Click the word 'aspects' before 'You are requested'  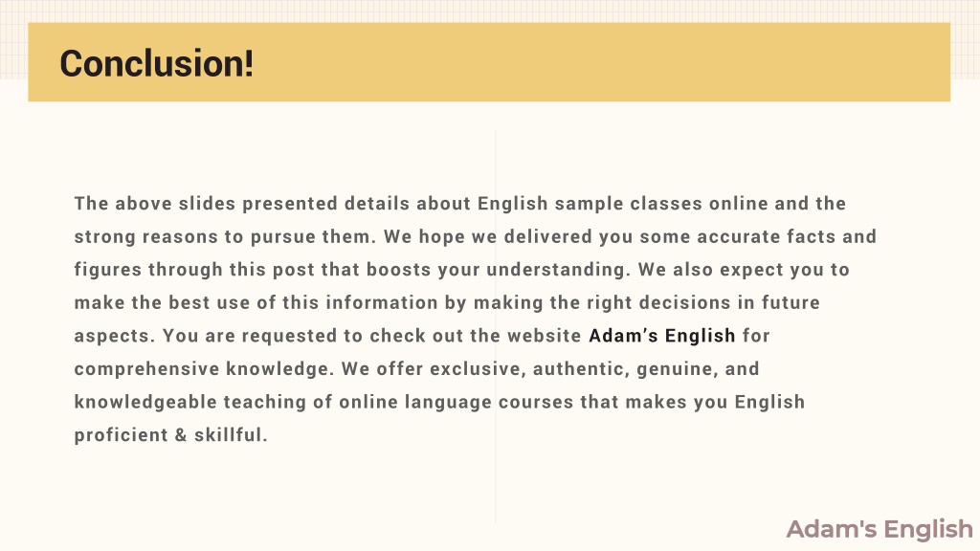pyautogui.click(x=112, y=336)
